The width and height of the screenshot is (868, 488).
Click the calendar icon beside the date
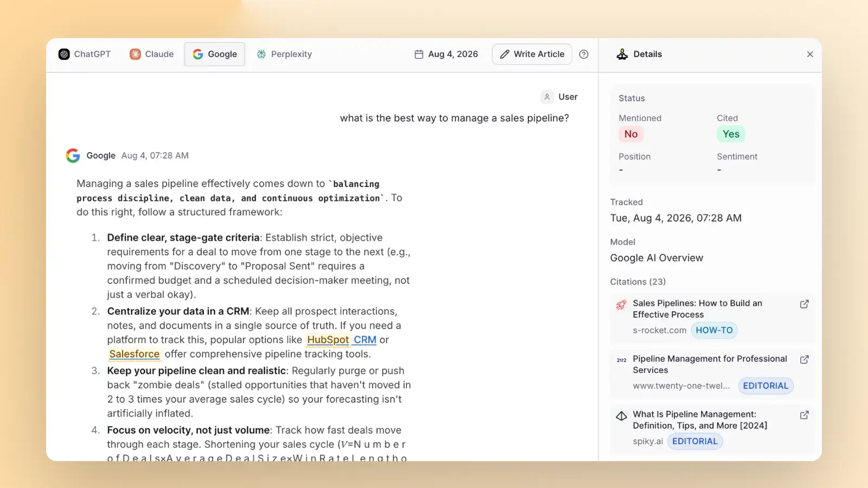419,54
